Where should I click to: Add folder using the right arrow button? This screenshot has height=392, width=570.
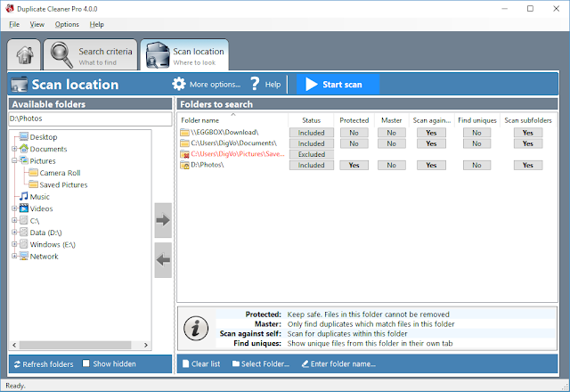(163, 220)
